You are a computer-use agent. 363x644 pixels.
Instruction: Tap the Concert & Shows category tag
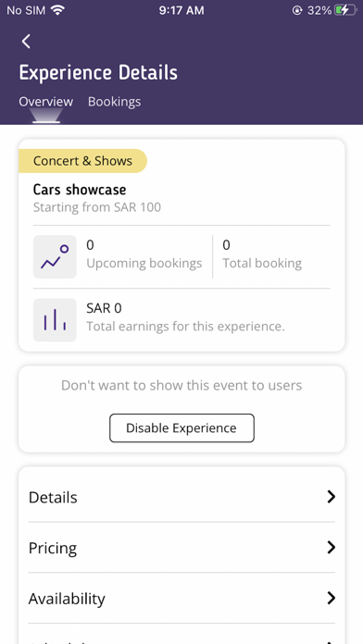pyautogui.click(x=82, y=161)
